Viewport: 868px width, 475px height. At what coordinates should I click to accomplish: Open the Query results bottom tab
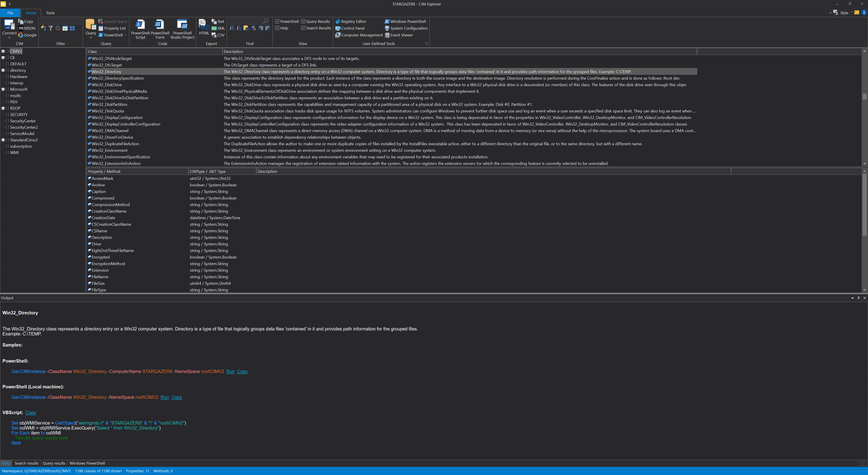pyautogui.click(x=54, y=463)
